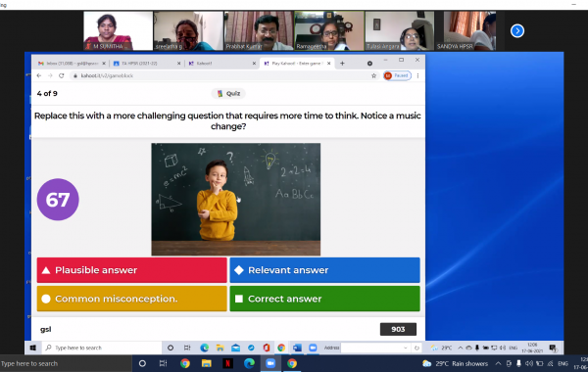This screenshot has height=372, width=588.
Task: Select the red Plausible answer option
Action: (131, 270)
